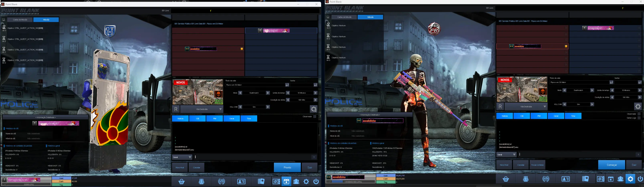The height and width of the screenshot is (187, 644).
Task: Click the random map R button in right window
Action: 500,107
